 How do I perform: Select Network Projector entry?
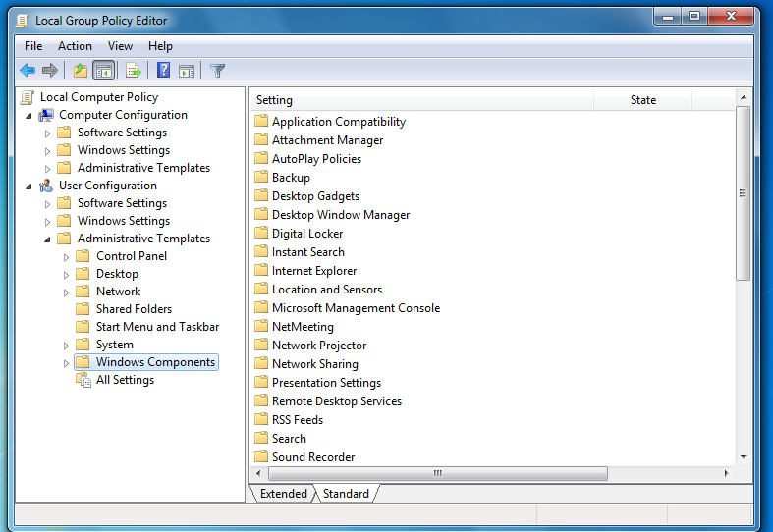coord(319,346)
